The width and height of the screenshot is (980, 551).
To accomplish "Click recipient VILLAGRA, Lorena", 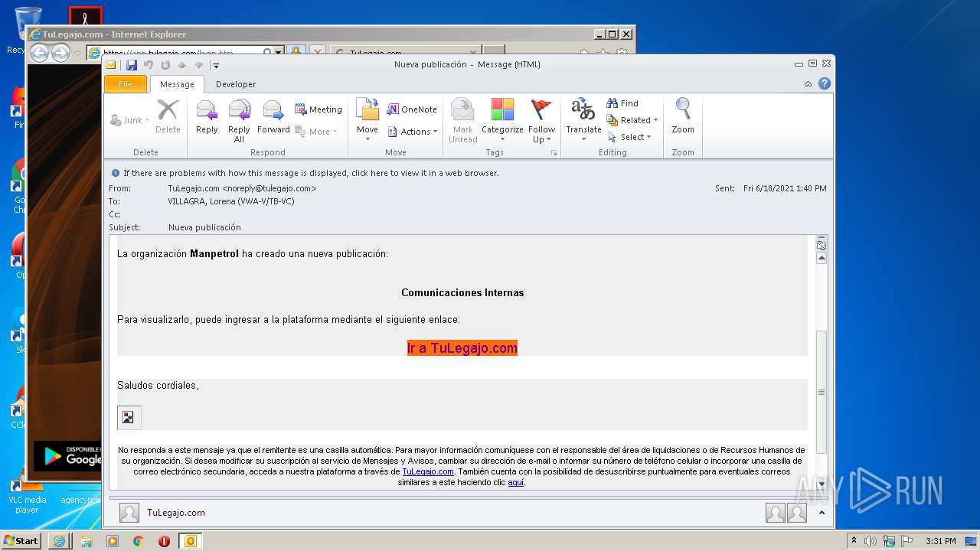I will pos(231,201).
